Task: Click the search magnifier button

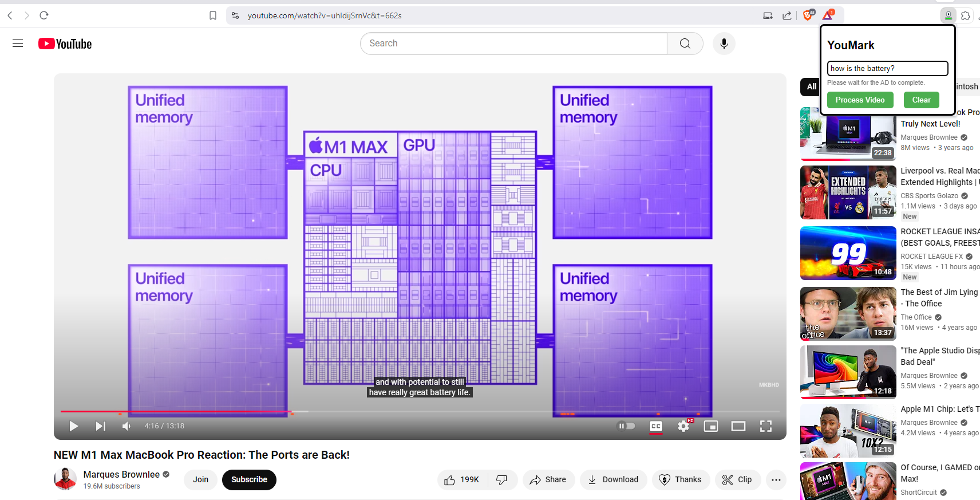Action: click(685, 44)
